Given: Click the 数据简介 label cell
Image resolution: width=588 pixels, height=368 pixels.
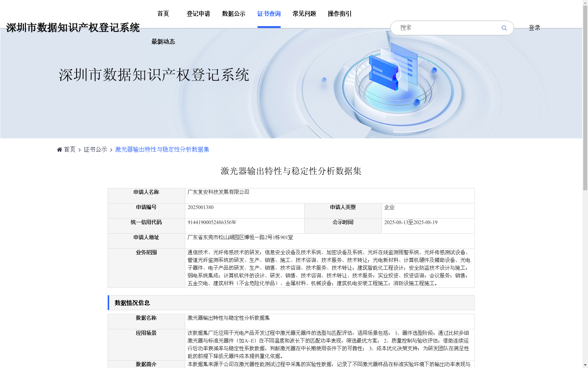Looking at the screenshot, I should [x=146, y=364].
